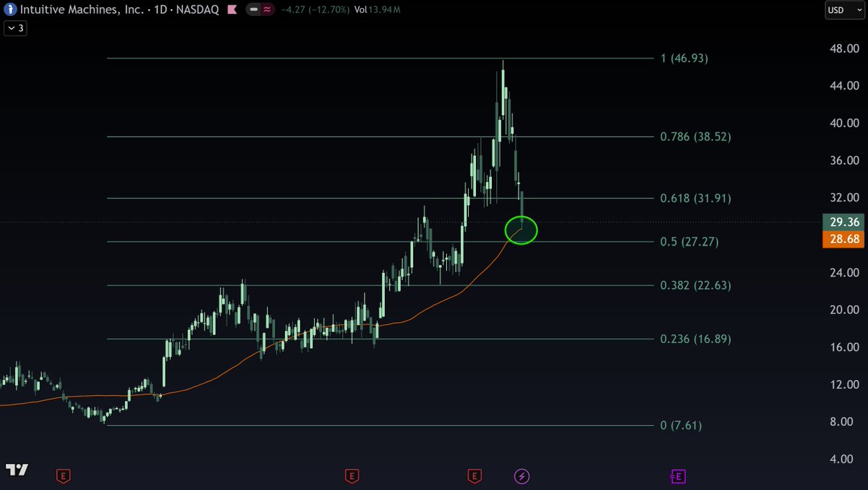Open the purple upcoming earnings E marker
Screen dimensions: 868x490
point(678,476)
